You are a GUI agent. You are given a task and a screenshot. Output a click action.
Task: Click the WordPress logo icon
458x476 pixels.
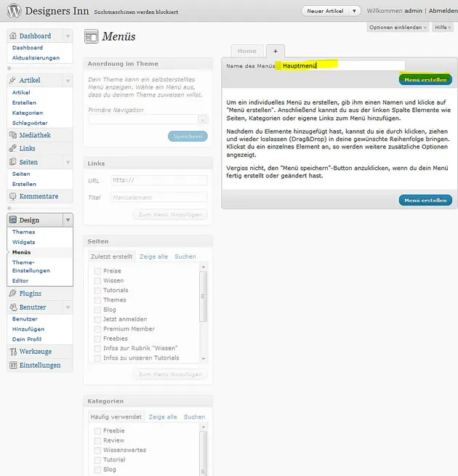[x=14, y=11]
